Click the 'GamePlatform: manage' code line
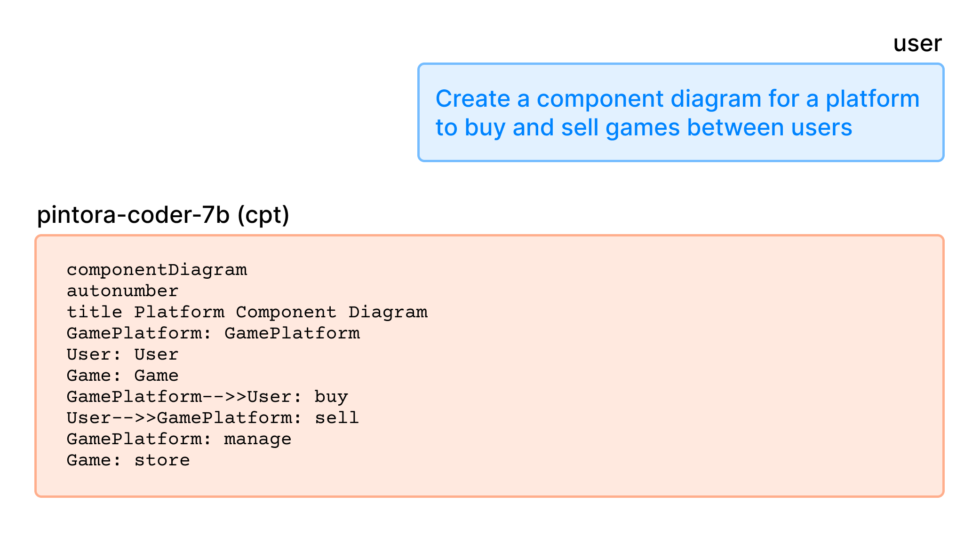The image size is (980, 534). [179, 439]
